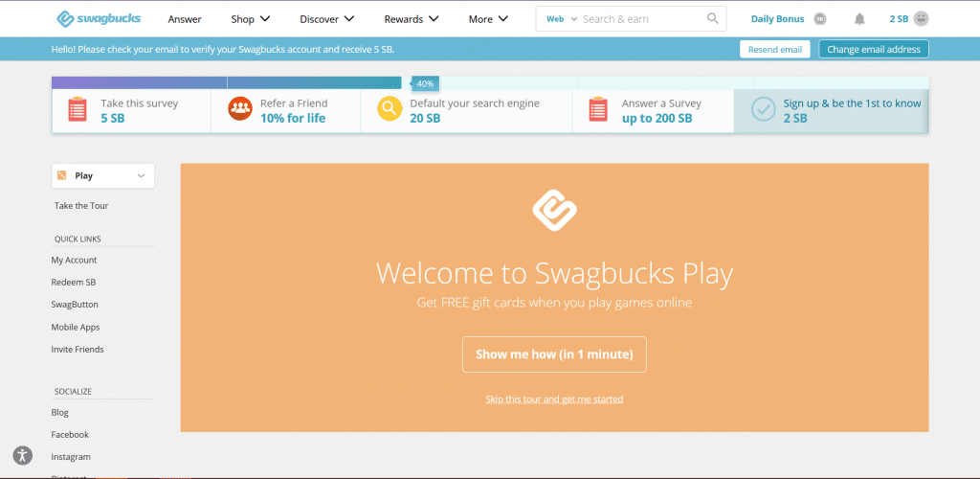The image size is (980, 479).
Task: Open the 2 SB balance
Action: tap(899, 19)
